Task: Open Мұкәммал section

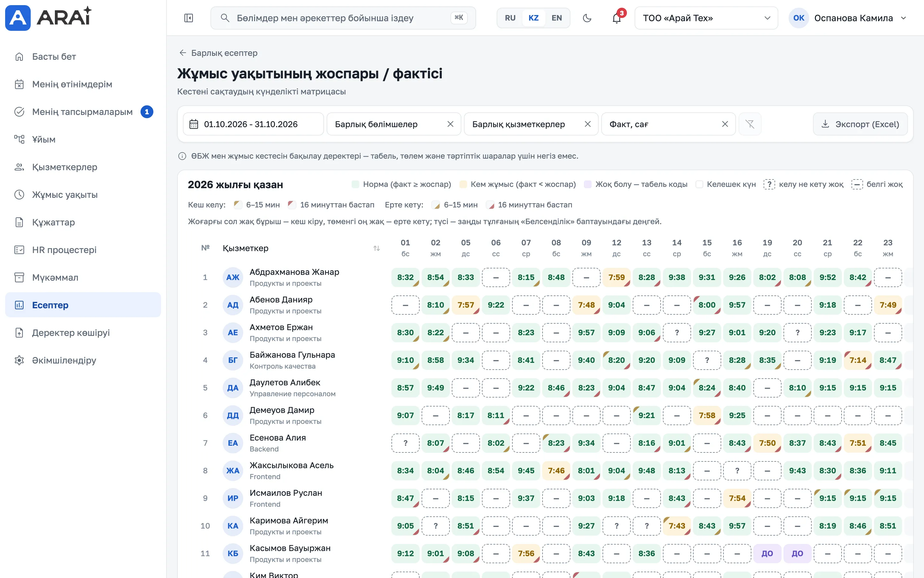Action: tap(83, 277)
